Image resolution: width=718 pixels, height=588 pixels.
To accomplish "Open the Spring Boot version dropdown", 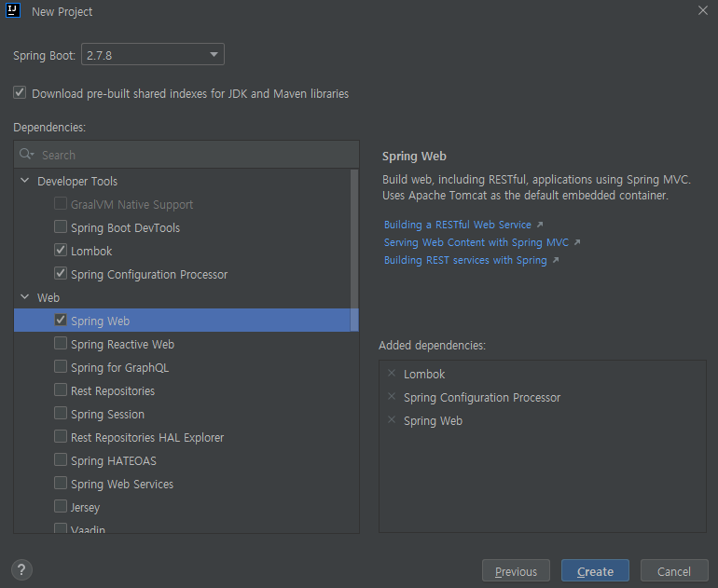I will pyautogui.click(x=153, y=54).
